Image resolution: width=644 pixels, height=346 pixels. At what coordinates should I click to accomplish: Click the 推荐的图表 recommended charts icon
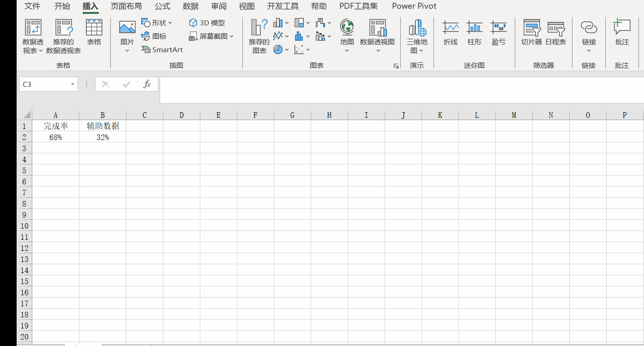click(259, 36)
